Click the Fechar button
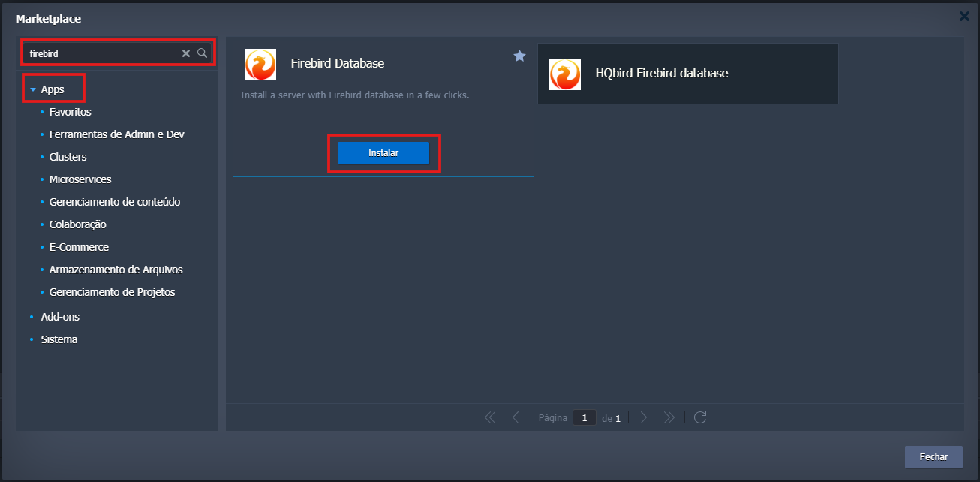Image resolution: width=980 pixels, height=482 pixels. [933, 457]
